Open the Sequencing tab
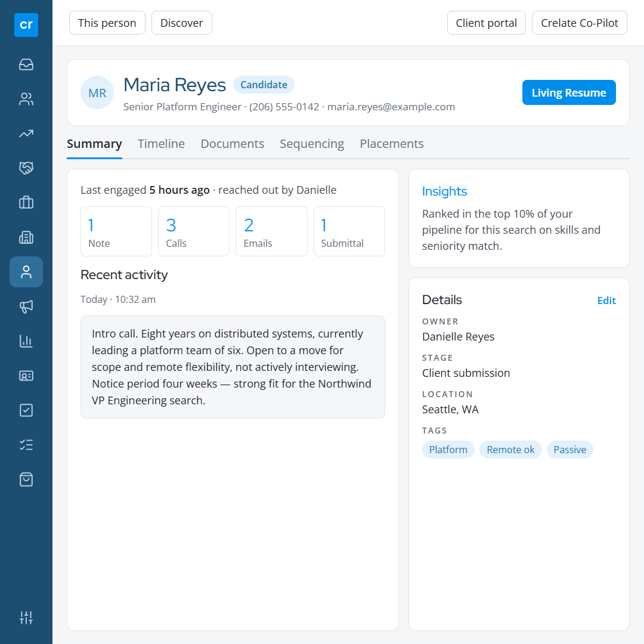 pyautogui.click(x=312, y=144)
